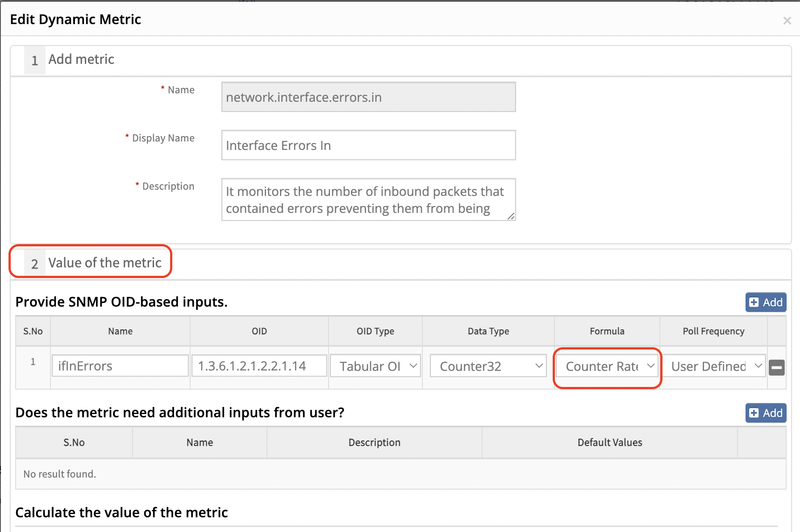Close the Edit Dynamic Metric dialog
This screenshot has height=532, width=800.
pos(787,21)
